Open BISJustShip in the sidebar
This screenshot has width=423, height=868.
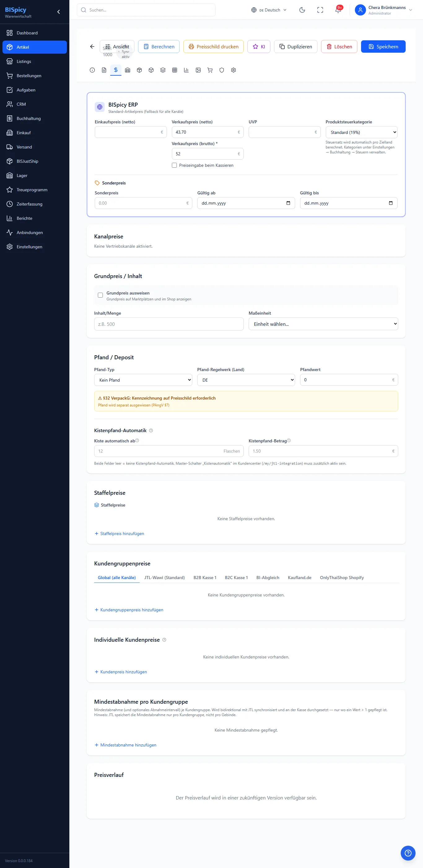point(35,161)
